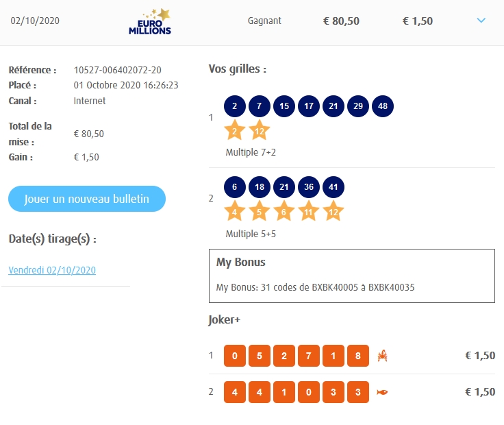Click the My Bonus codes box
Viewport: 504px width, 425px height.
click(x=351, y=276)
